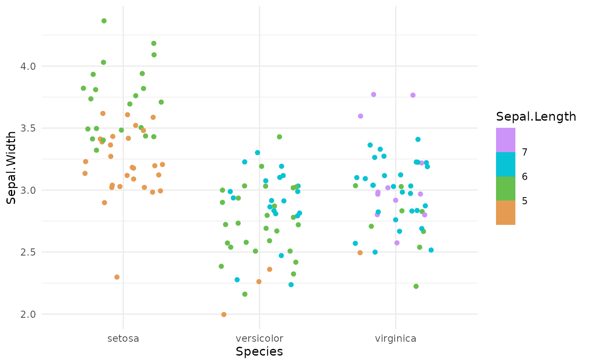Click legend label 5
589x364 pixels.
pyautogui.click(x=525, y=200)
